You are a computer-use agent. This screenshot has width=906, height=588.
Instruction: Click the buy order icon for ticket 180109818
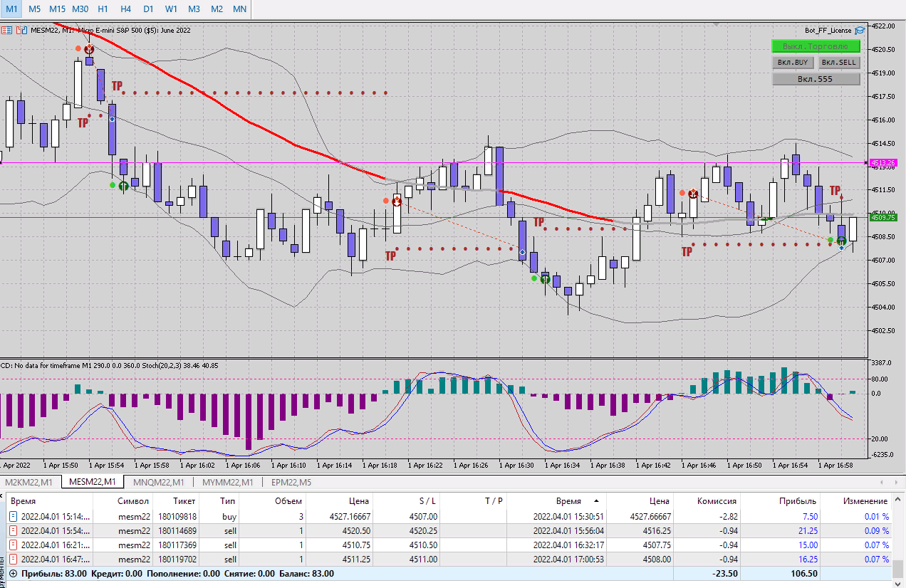pos(14,516)
